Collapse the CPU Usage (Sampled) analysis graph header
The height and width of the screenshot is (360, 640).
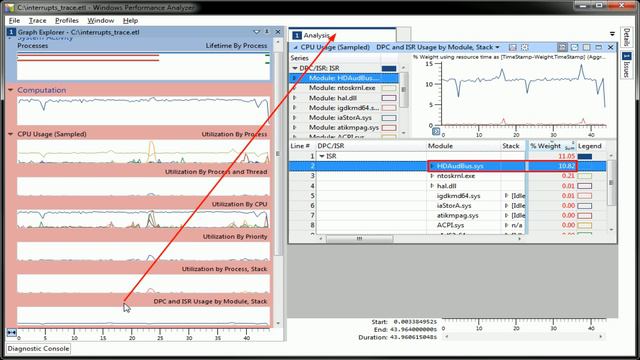point(296,47)
